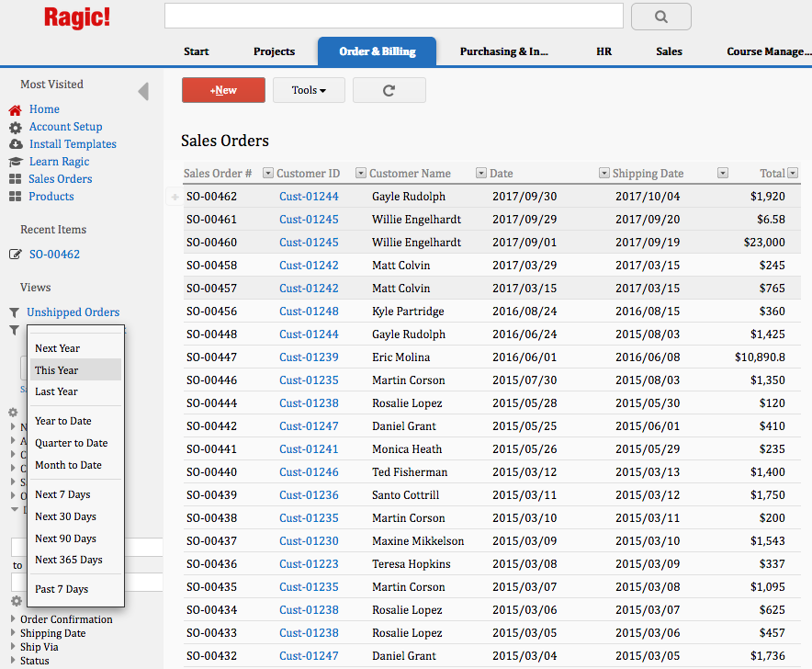Expand the Order Confirmation filter
The height and width of the screenshot is (669, 812).
(13, 618)
